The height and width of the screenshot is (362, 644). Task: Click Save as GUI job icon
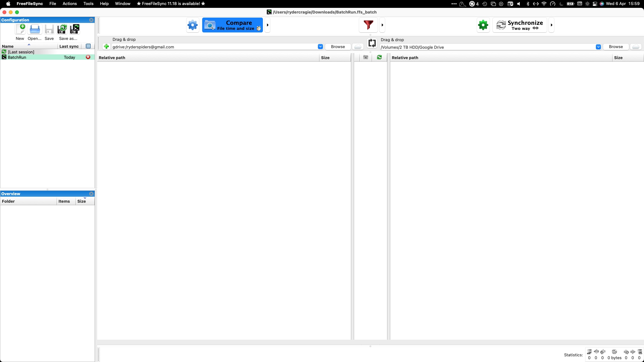[62, 29]
